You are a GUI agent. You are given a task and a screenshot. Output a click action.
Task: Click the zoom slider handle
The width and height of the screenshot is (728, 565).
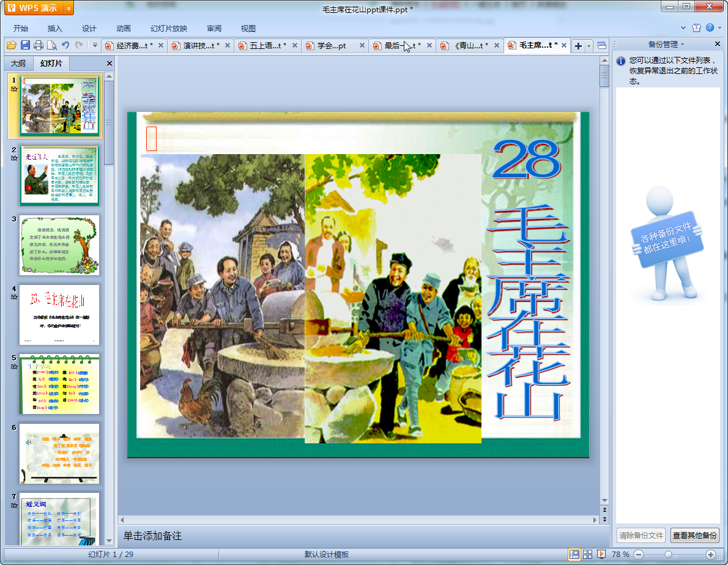668,555
